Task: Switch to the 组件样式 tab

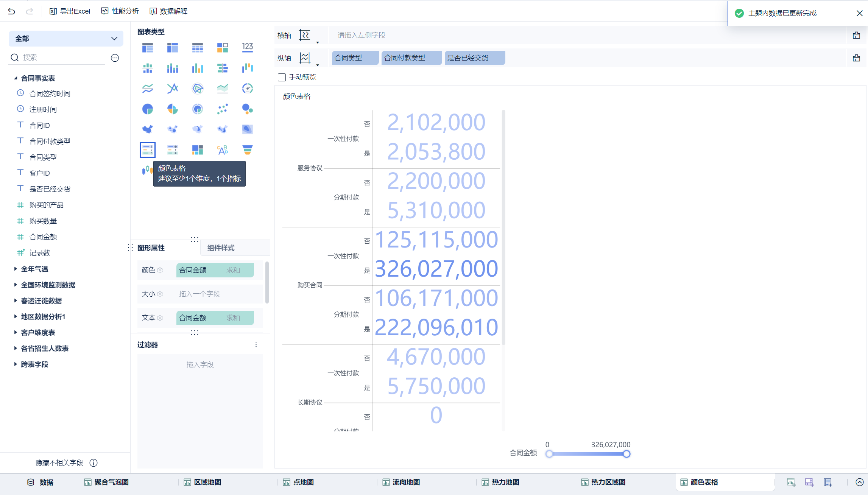Action: click(221, 248)
